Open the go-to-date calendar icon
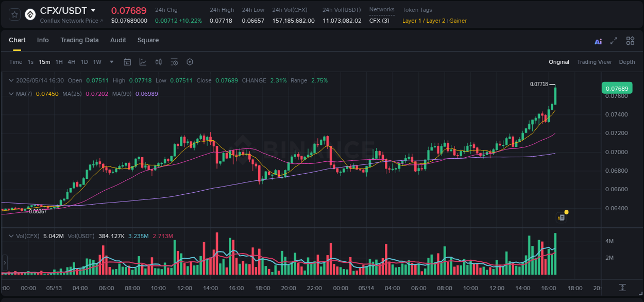 pos(127,62)
